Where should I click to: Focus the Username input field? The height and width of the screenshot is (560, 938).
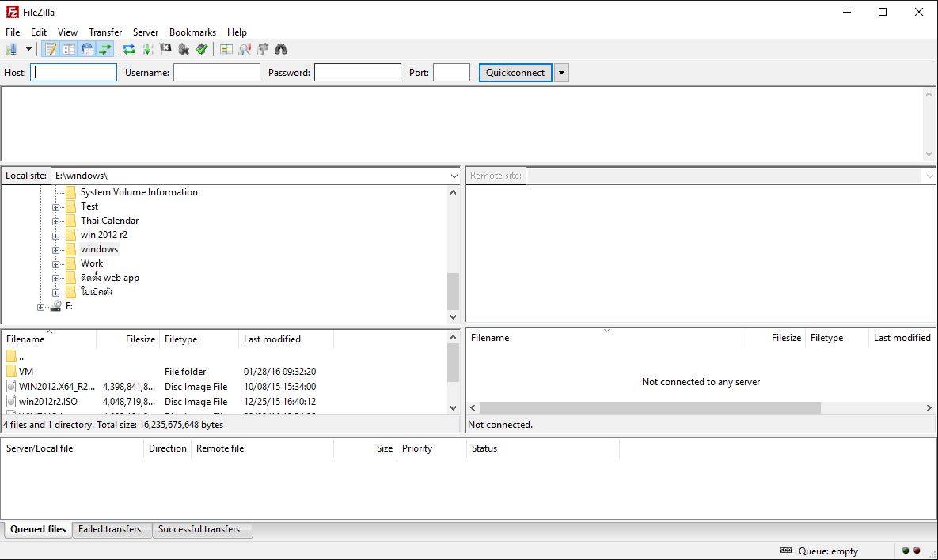click(x=217, y=72)
